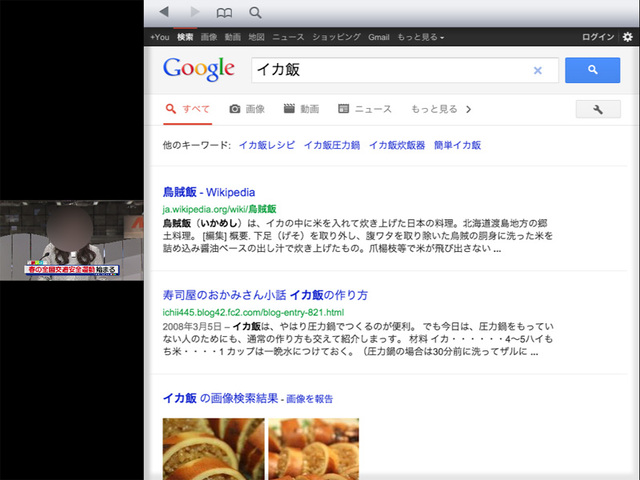Open search tools wrench button
The image size is (640, 480).
[x=598, y=109]
